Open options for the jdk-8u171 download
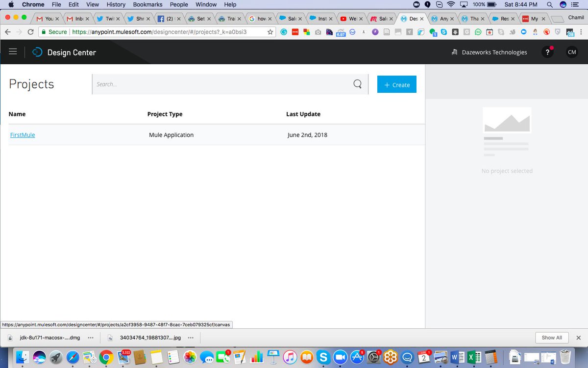Image resolution: width=588 pixels, height=368 pixels. tap(91, 338)
